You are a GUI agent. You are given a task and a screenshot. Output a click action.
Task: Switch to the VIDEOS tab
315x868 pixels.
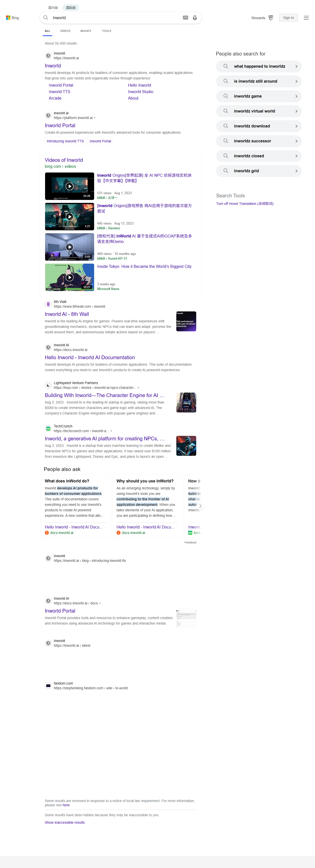click(x=65, y=31)
